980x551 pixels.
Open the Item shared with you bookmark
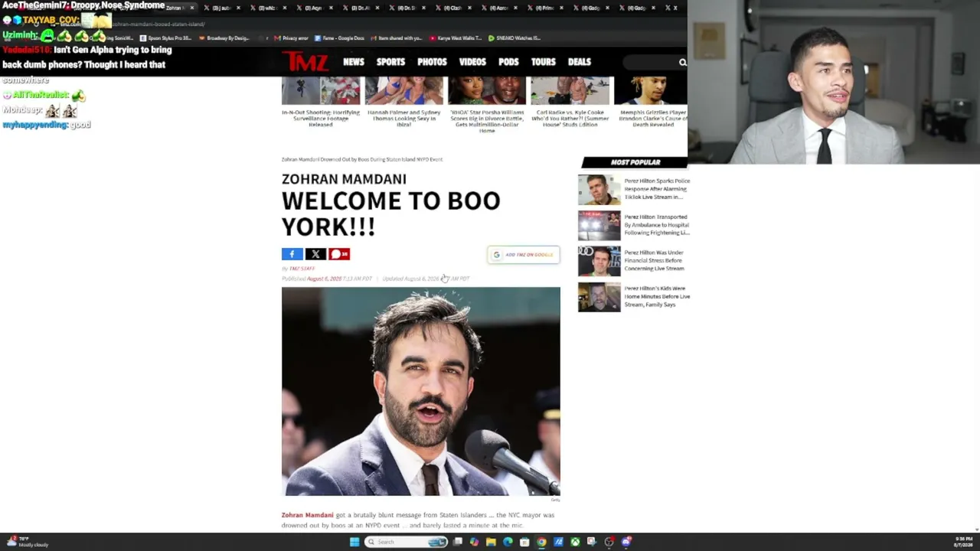[397, 37]
